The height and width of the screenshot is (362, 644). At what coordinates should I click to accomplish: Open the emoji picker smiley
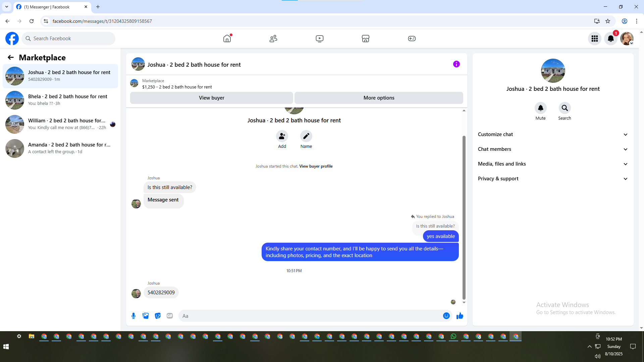[446, 316]
